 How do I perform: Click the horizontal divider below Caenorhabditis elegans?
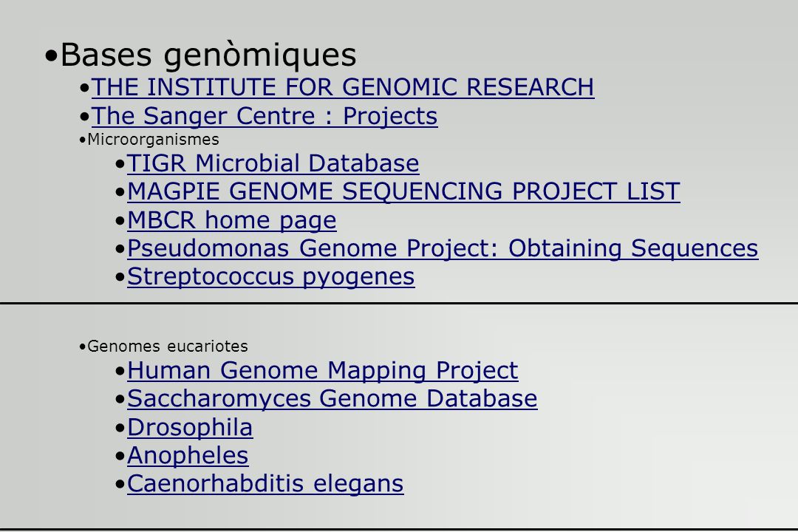coord(399,530)
